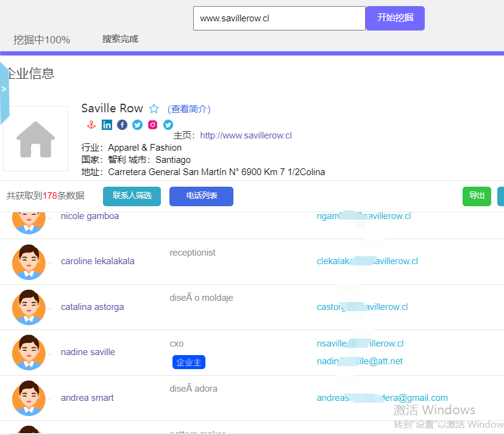This screenshot has width=504, height=435.
Task: Click the red anchor social icon
Action: 91,124
